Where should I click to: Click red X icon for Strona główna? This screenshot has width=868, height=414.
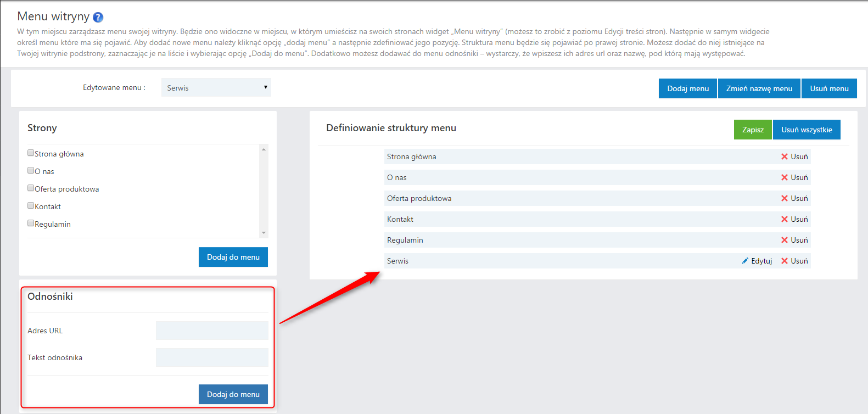click(785, 156)
